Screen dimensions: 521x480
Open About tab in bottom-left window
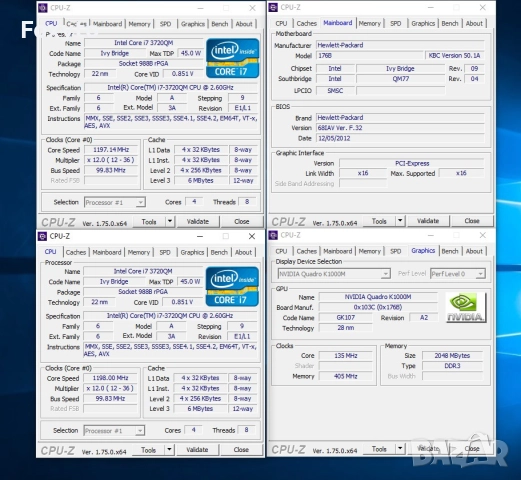coord(243,252)
